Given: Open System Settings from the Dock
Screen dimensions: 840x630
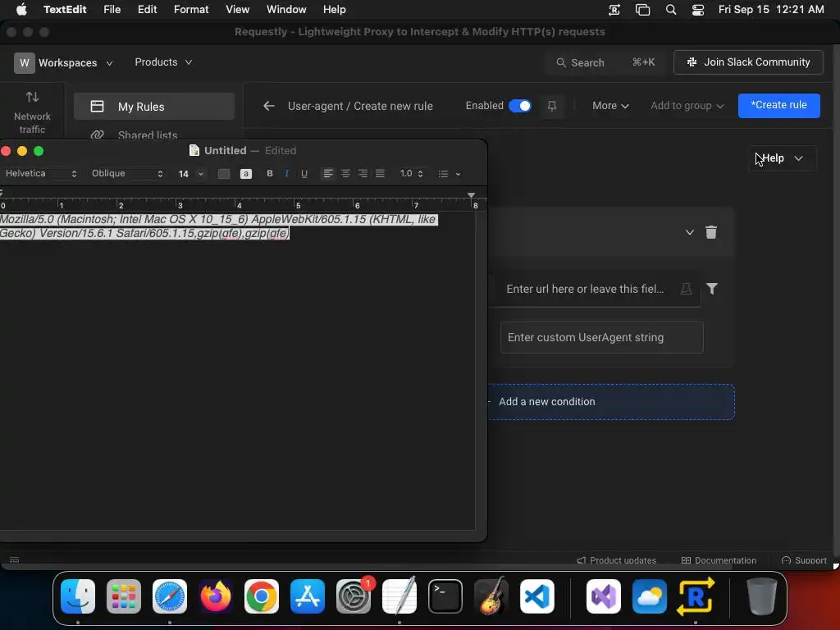Looking at the screenshot, I should coord(354,596).
